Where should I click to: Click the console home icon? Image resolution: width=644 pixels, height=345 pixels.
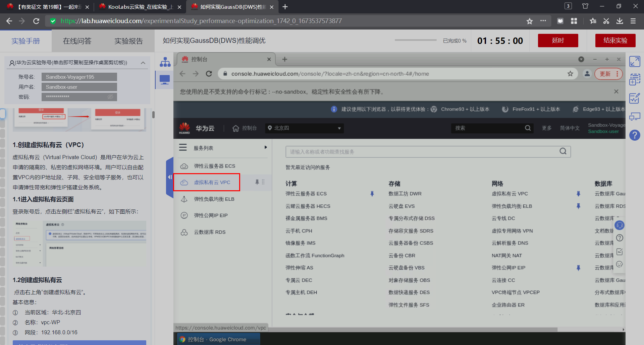(x=236, y=128)
